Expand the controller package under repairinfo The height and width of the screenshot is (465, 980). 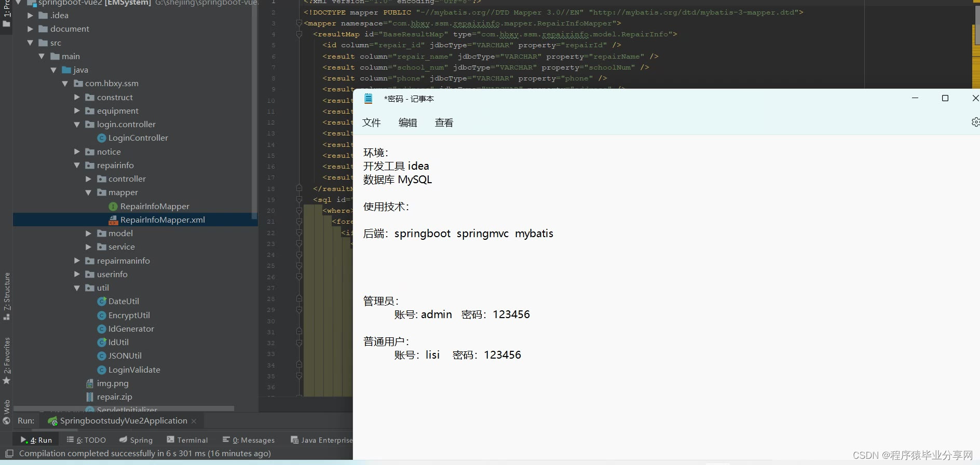88,179
